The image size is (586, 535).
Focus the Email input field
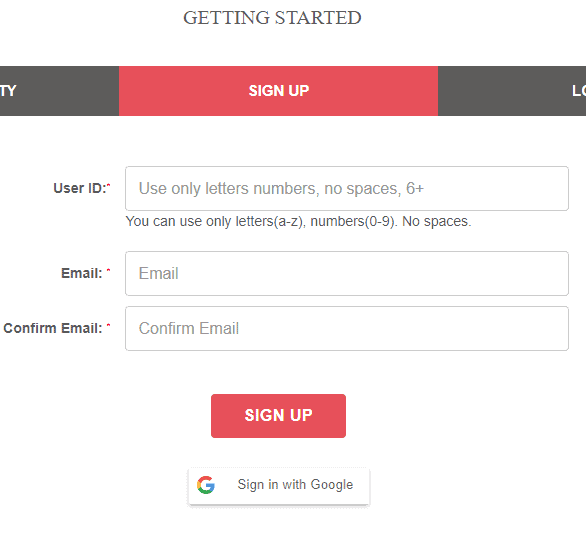[347, 273]
